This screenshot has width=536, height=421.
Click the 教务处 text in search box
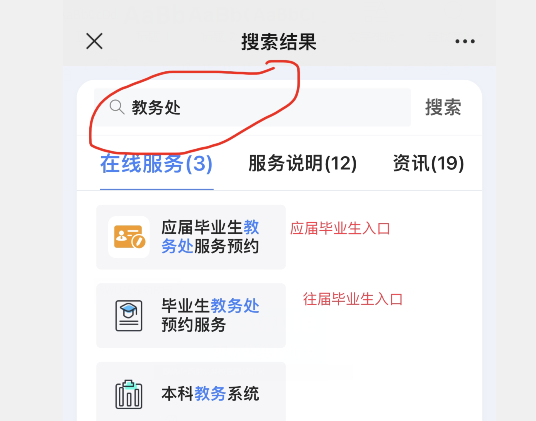pos(156,107)
